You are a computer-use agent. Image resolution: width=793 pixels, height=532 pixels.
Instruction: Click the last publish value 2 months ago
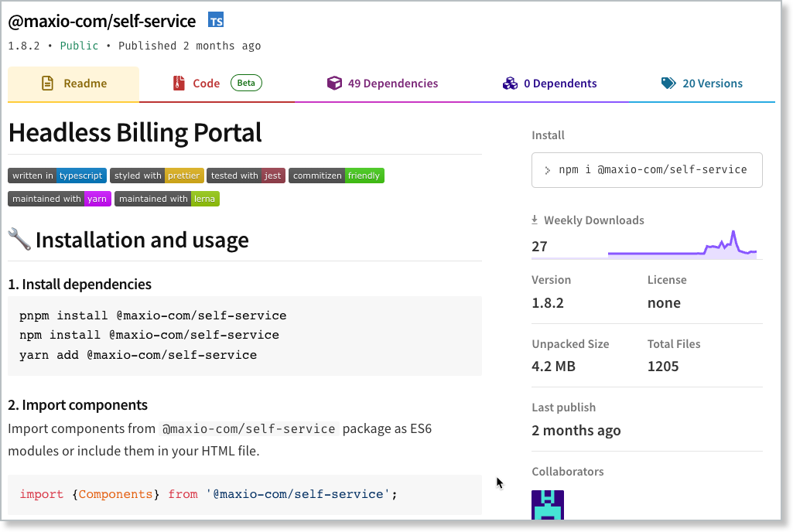[x=576, y=431]
